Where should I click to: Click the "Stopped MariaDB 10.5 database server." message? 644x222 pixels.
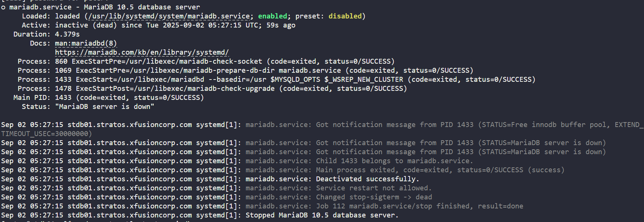point(322,215)
